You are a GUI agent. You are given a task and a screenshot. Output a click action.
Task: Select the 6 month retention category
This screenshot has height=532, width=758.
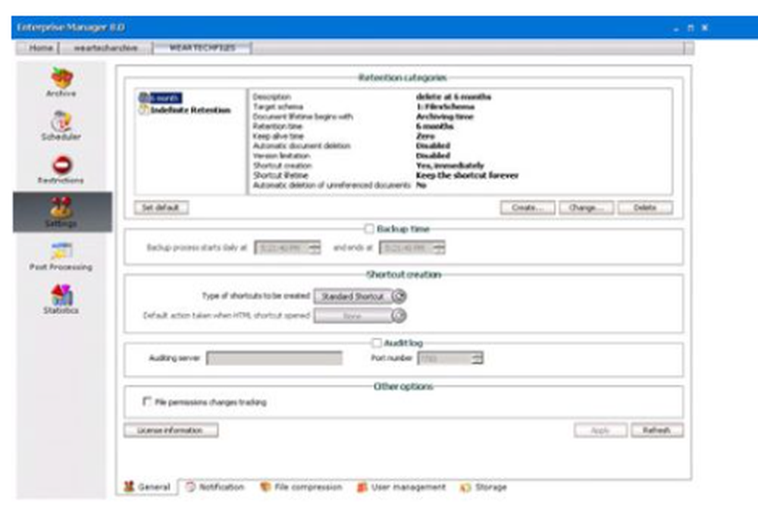[161, 98]
